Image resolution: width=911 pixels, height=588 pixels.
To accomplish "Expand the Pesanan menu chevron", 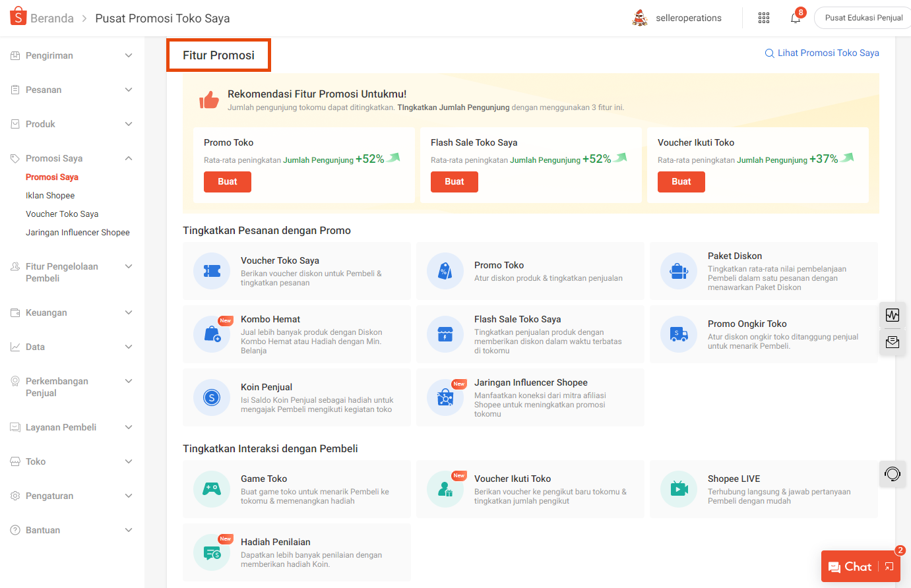I will [x=129, y=90].
